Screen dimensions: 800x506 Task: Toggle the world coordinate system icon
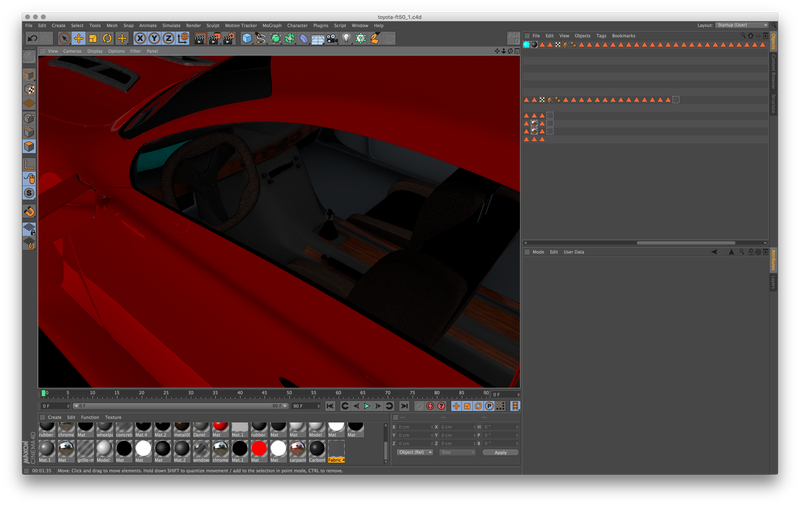coord(183,38)
